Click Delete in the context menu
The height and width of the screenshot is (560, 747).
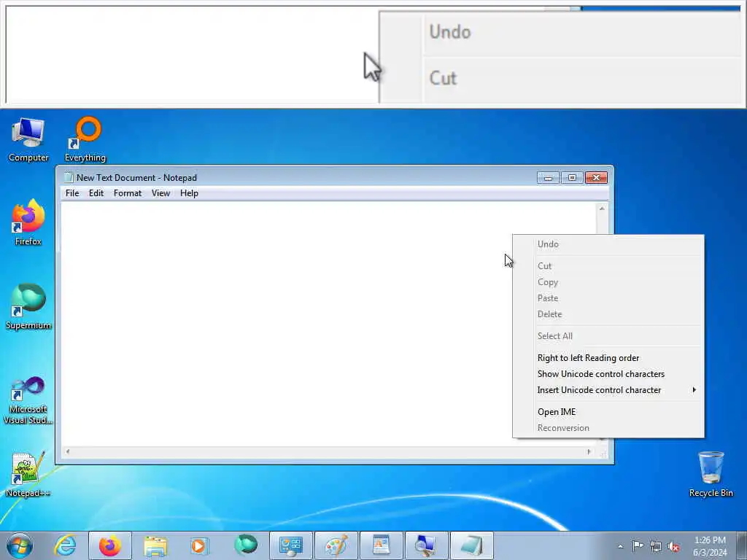point(608,314)
